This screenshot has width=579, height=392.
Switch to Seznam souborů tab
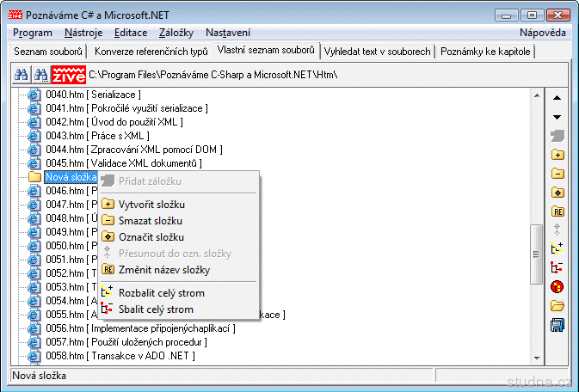click(x=48, y=52)
